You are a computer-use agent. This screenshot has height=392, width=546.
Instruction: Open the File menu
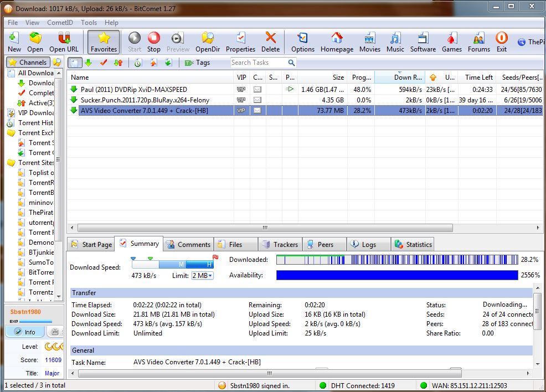pos(13,23)
